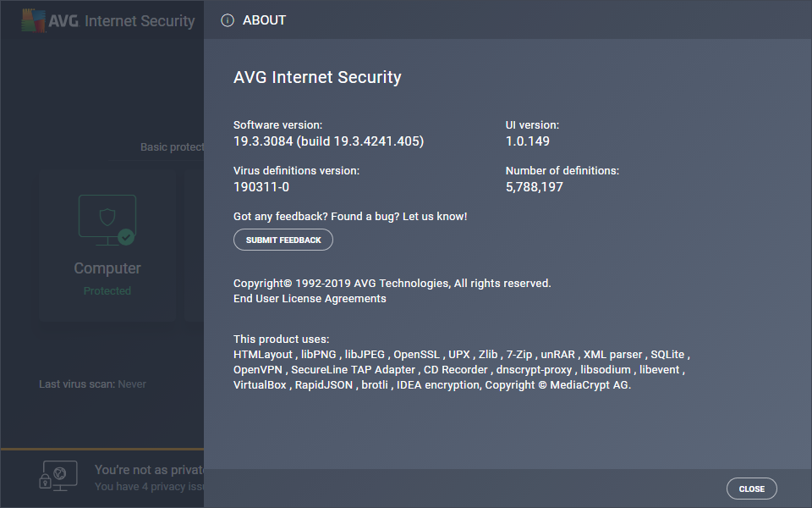Click the 'Software version:' label
812x508 pixels.
click(277, 125)
